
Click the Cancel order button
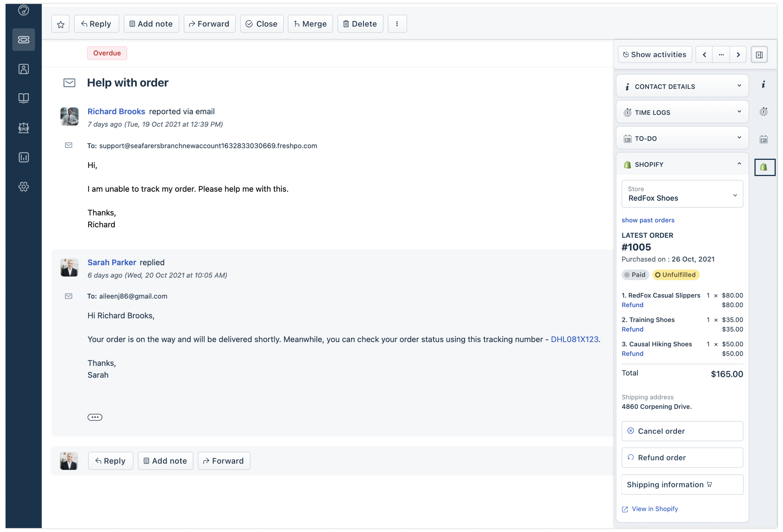[x=682, y=431]
